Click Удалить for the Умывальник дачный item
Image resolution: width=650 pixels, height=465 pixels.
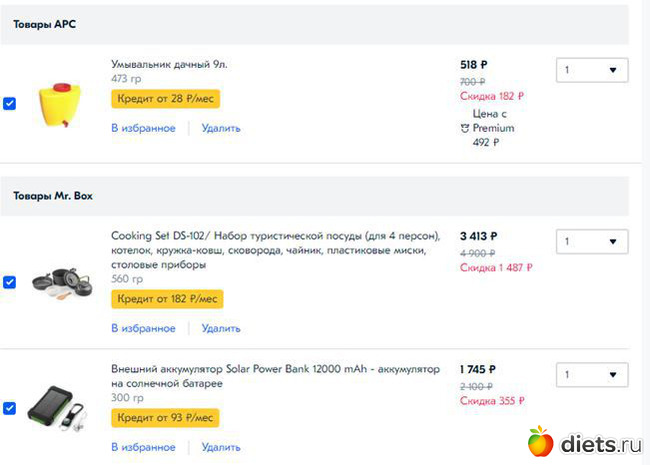coord(221,128)
